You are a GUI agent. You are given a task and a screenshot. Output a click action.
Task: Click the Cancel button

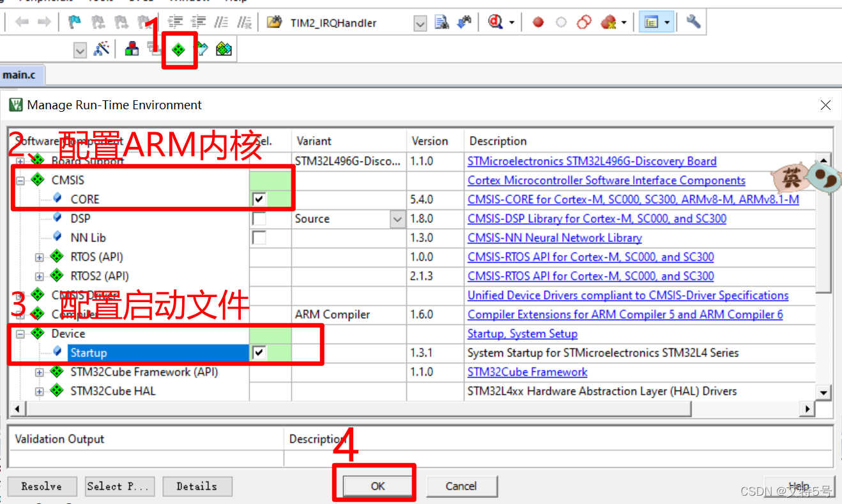[461, 486]
